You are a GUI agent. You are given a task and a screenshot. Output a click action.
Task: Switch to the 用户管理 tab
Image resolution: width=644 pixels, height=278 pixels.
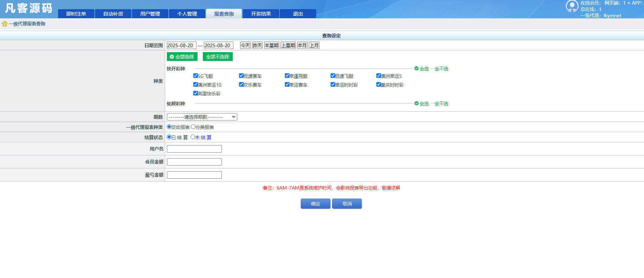tap(150, 14)
